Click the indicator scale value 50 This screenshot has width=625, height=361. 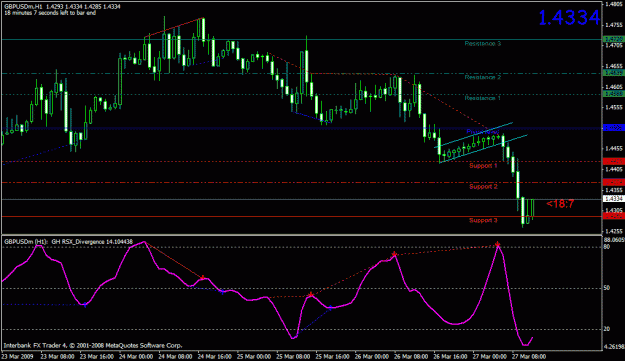click(x=607, y=288)
